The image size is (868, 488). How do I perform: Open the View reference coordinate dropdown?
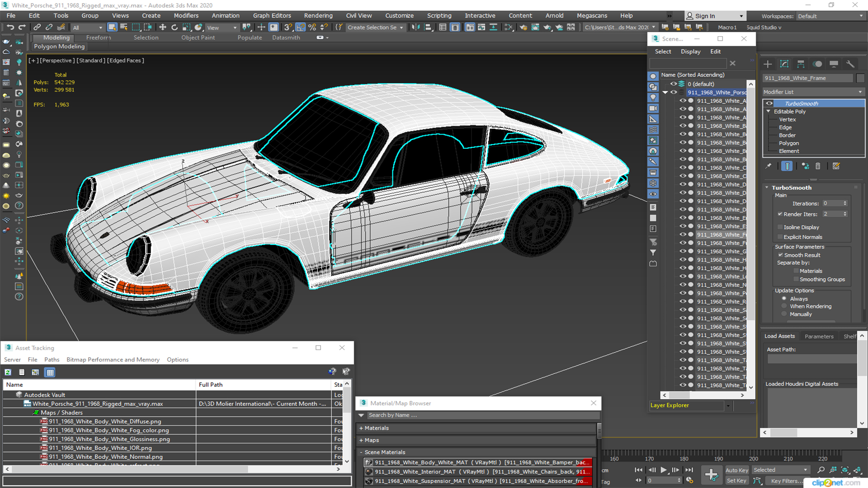(222, 28)
